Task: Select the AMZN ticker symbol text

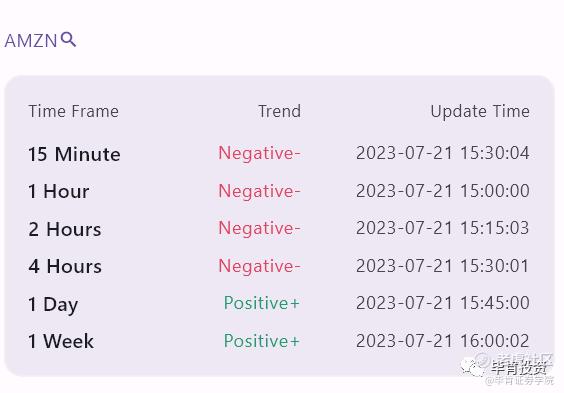Action: coord(31,41)
